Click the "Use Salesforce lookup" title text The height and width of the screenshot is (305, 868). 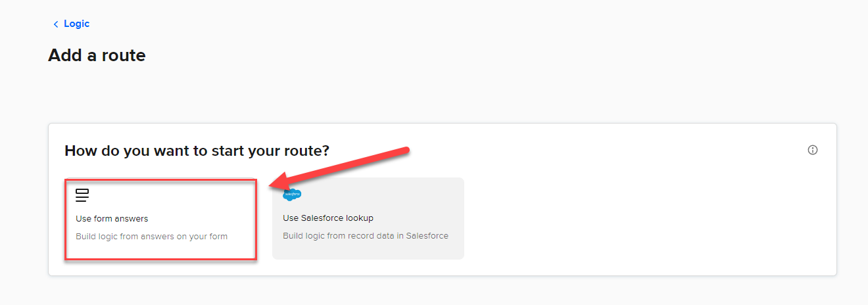pyautogui.click(x=328, y=218)
